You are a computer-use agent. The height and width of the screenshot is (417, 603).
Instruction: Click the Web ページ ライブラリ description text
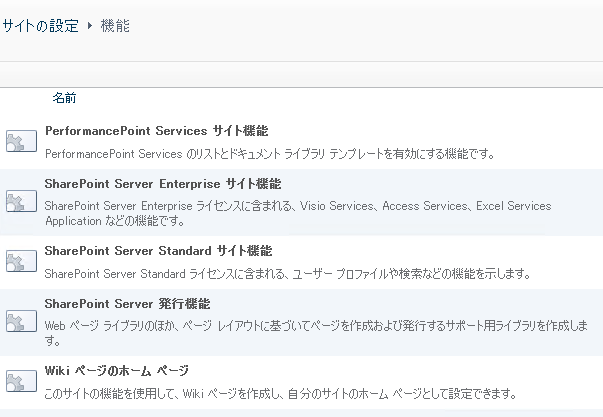[320, 326]
